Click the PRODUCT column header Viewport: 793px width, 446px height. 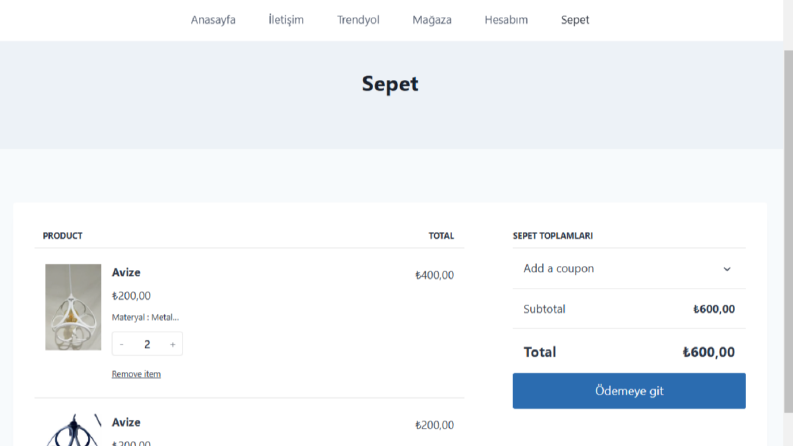[x=62, y=236]
